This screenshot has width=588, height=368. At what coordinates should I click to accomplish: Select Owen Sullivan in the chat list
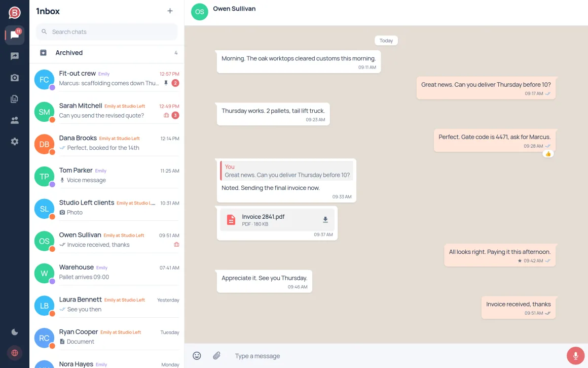coord(107,240)
